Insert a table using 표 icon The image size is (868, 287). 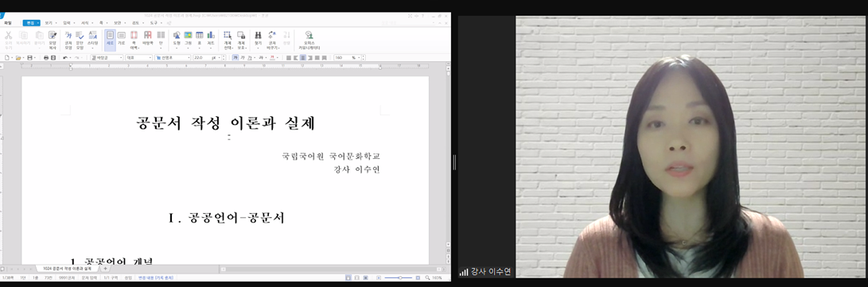(x=199, y=39)
